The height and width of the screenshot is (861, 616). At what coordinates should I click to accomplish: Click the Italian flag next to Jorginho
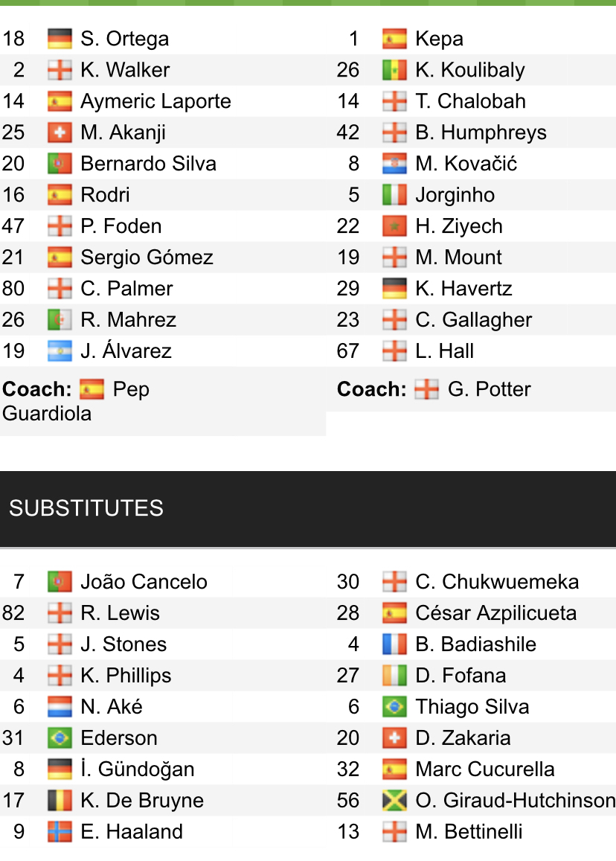(x=394, y=195)
